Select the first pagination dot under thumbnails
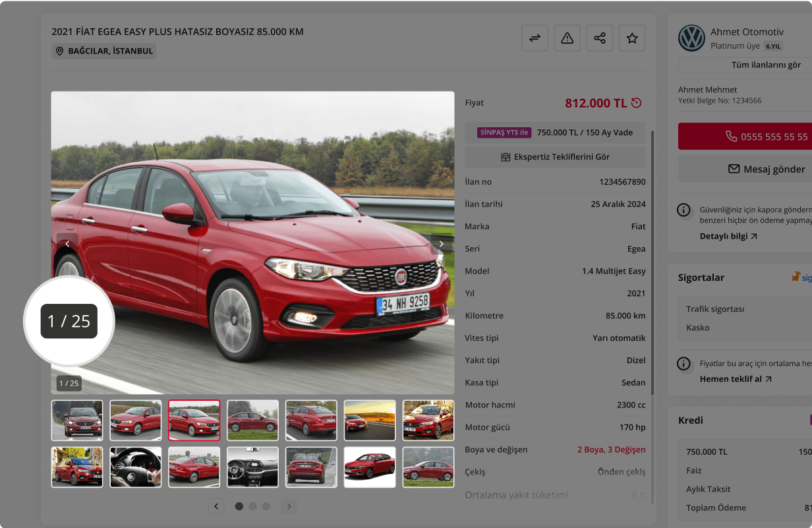812x528 pixels. [239, 506]
